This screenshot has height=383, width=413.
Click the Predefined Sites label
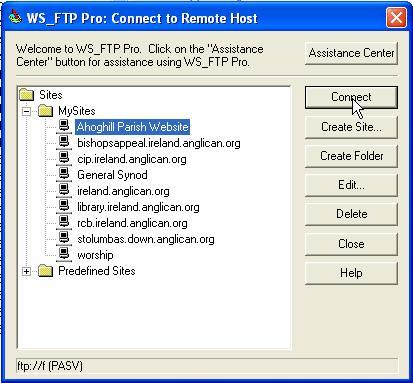click(x=97, y=271)
